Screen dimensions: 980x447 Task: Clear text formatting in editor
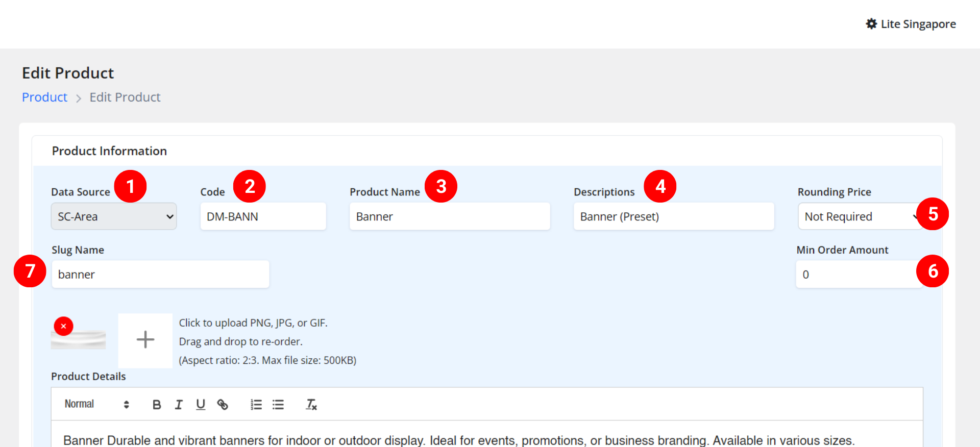pos(311,405)
